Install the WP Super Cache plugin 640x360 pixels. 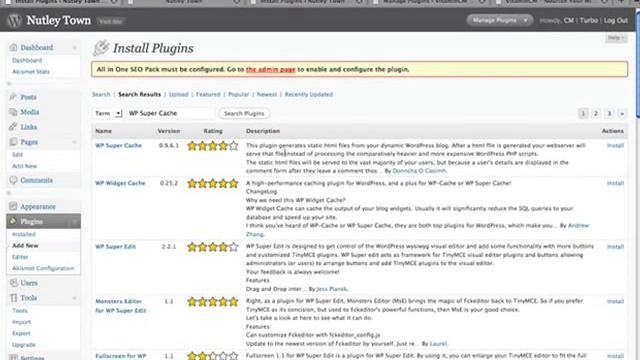[x=615, y=146]
